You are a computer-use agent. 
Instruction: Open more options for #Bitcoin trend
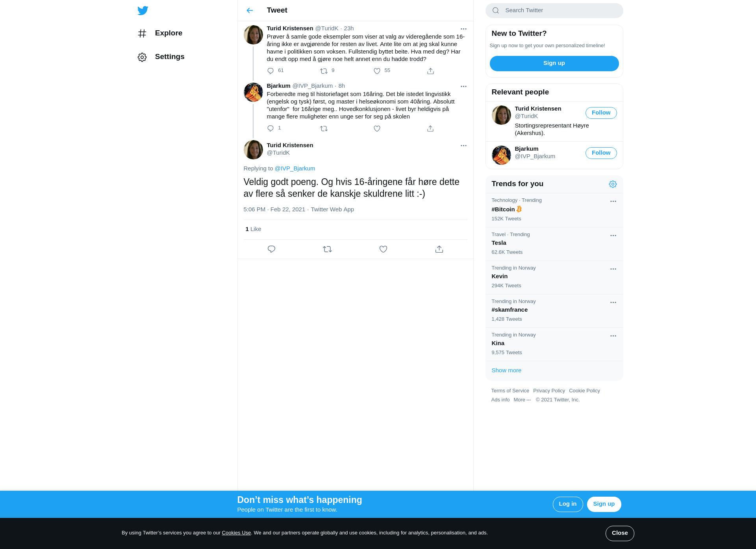pyautogui.click(x=613, y=201)
